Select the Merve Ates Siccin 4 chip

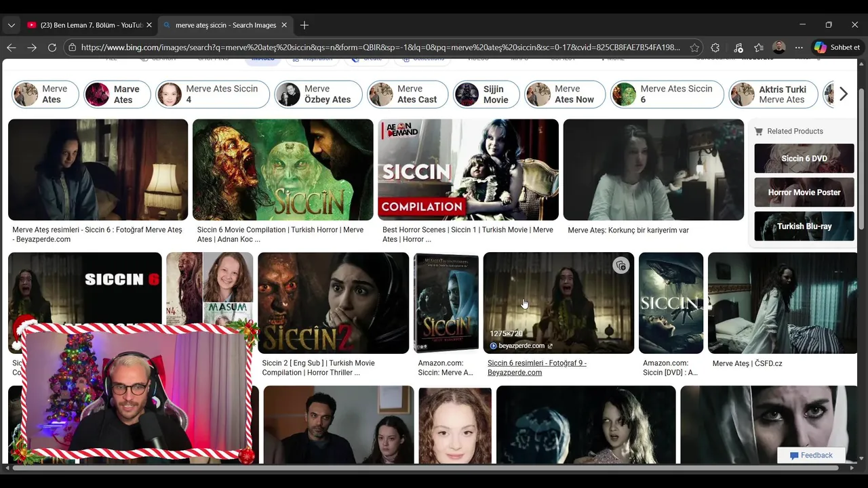point(213,94)
